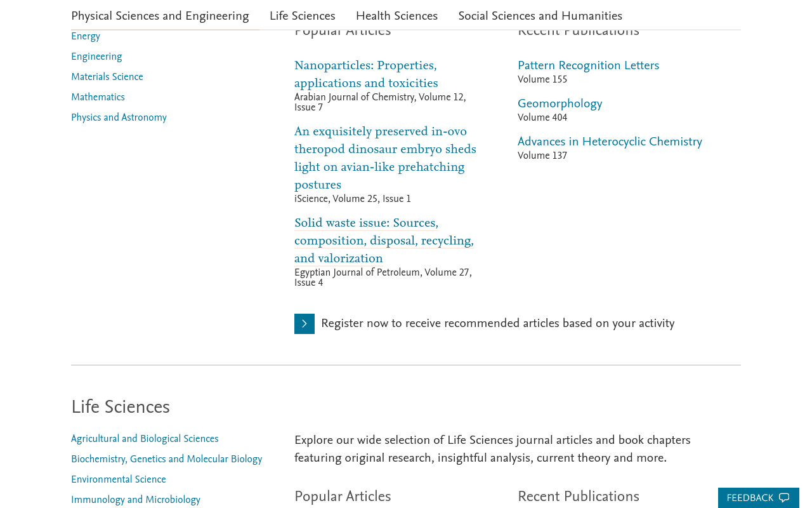
Task: Open Agricultural and Biological Sciences link
Action: (x=145, y=439)
